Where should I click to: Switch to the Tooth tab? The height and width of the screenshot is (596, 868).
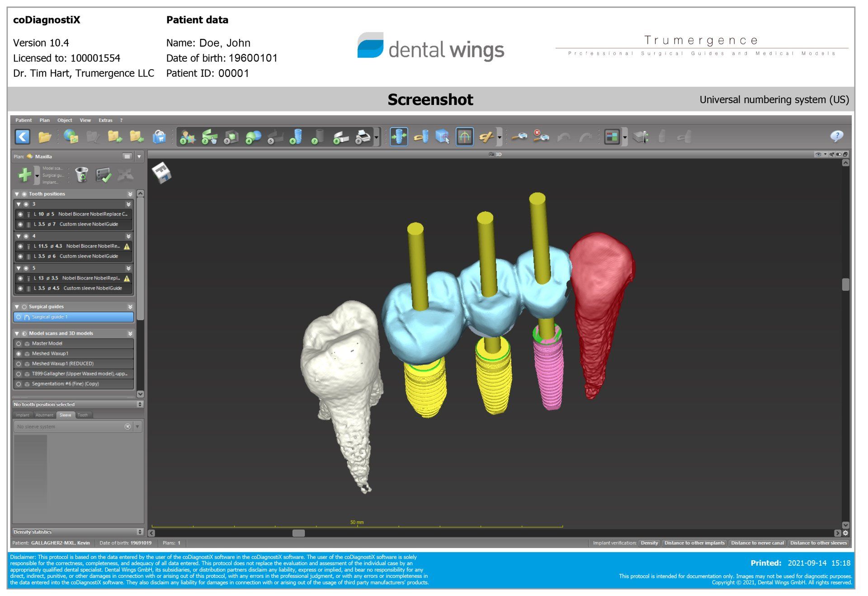[83, 415]
